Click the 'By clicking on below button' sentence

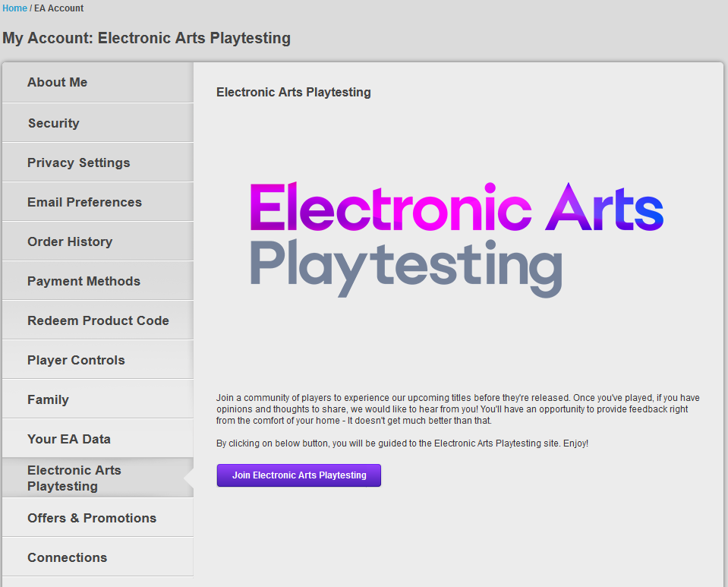402,443
